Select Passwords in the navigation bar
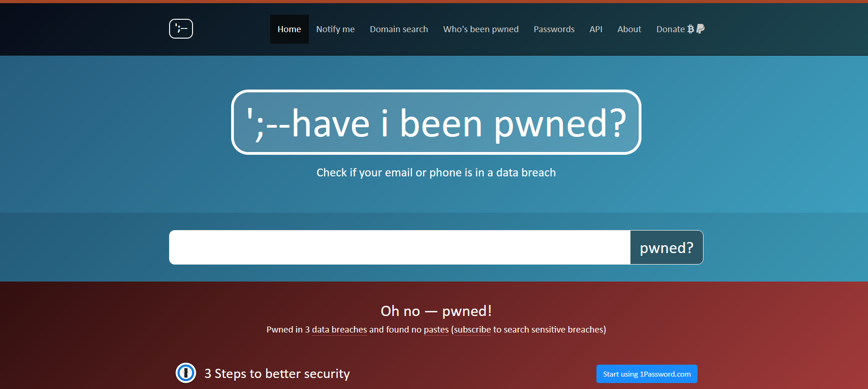This screenshot has height=389, width=868. coord(554,29)
